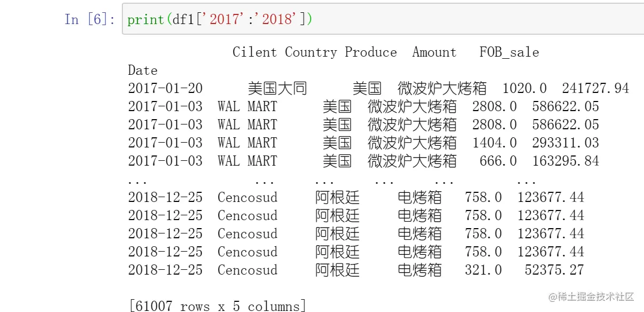Select the amount value 666.0
The image size is (644, 312).
[x=498, y=161]
